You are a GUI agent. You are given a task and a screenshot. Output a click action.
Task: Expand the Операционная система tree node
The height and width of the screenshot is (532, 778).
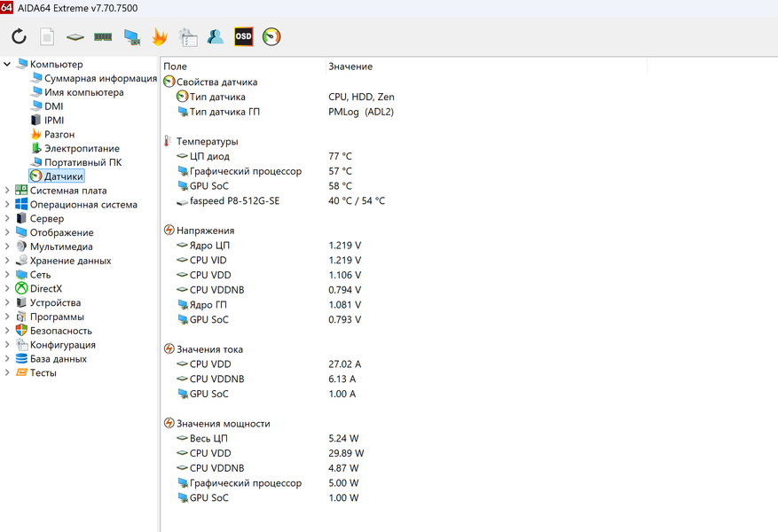click(8, 205)
